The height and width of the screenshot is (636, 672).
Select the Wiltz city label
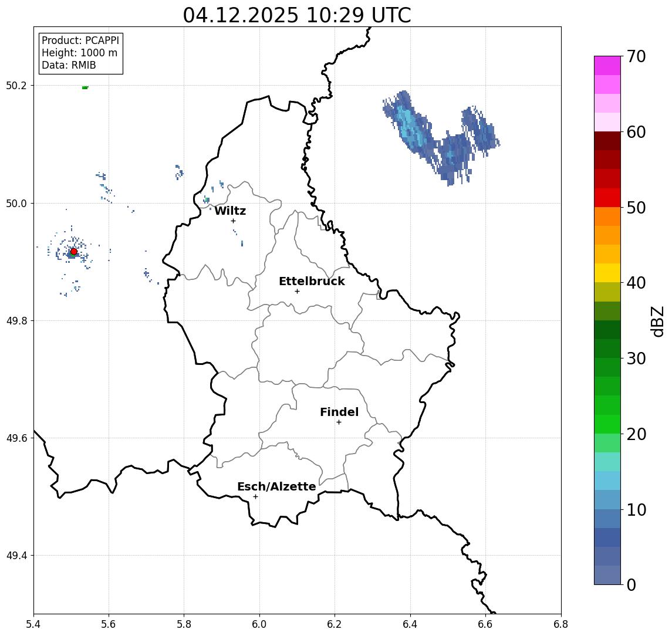pyautogui.click(x=230, y=211)
